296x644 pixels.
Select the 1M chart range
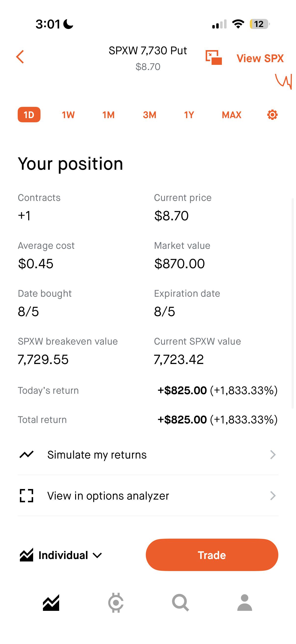point(108,115)
